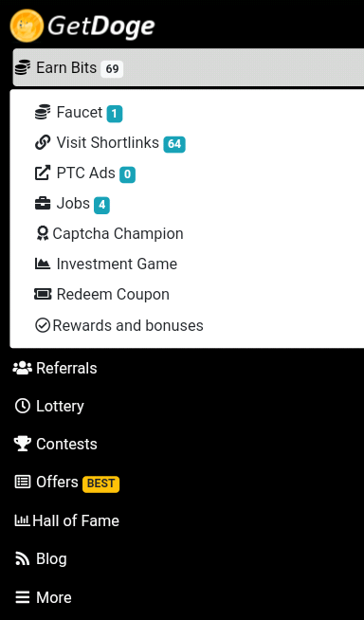Click the PTC Ads external-link icon
364x620 pixels.
43,173
